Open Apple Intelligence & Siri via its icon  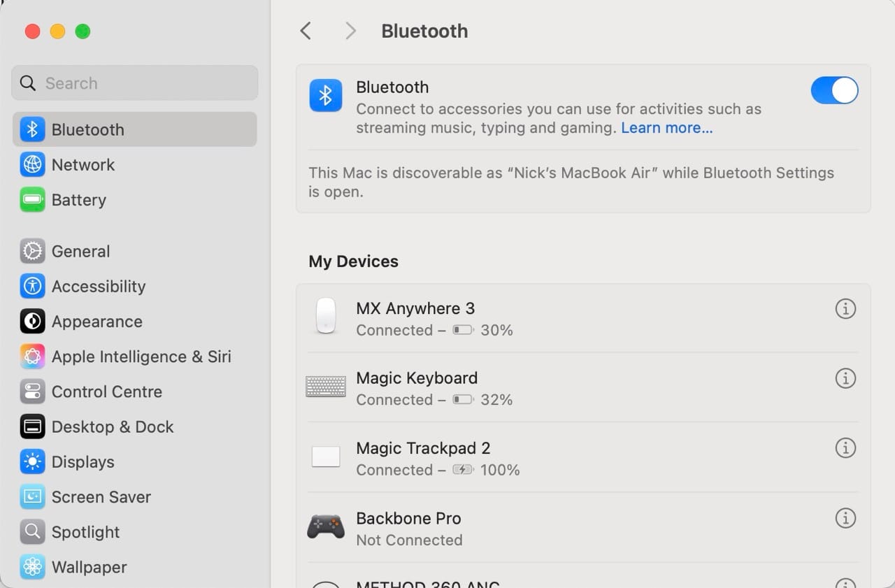31,357
